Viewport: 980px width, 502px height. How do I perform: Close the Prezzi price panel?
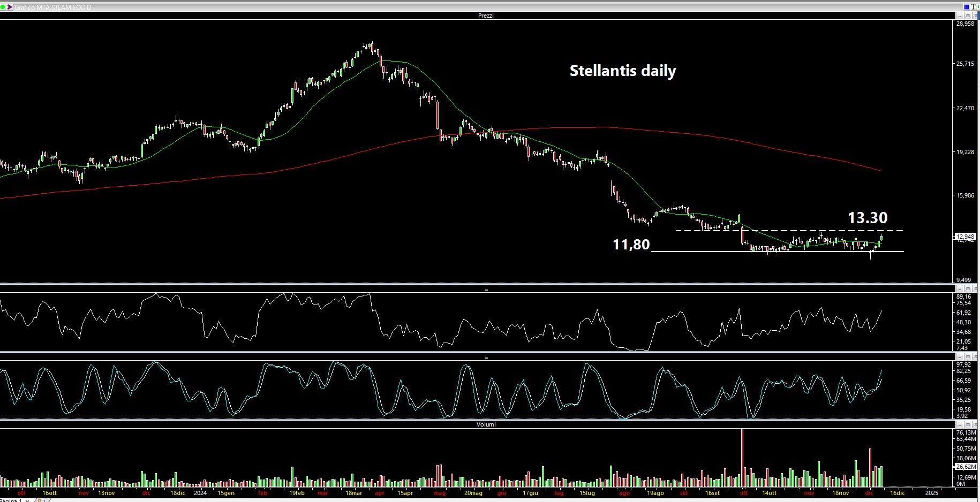point(975,16)
